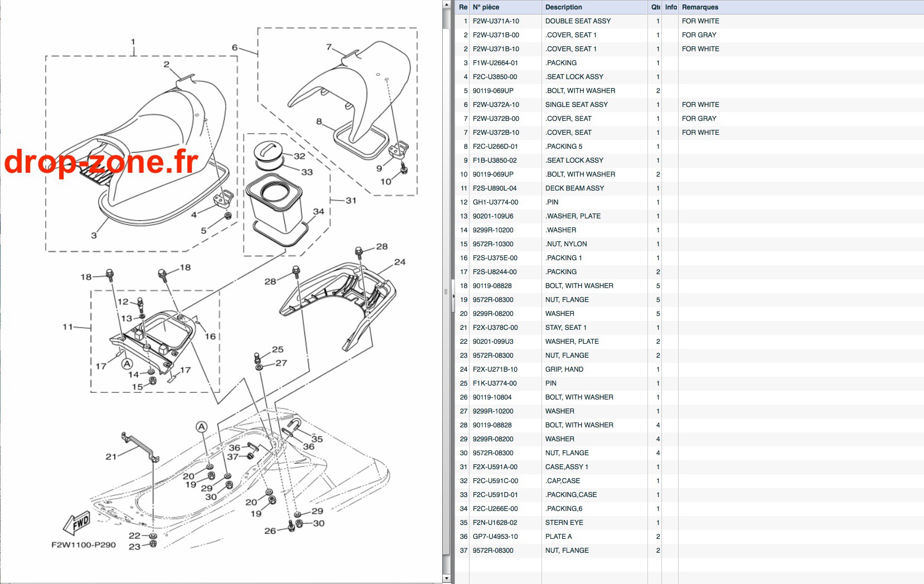Click part number F2C-U266E-00
This screenshot has width=924, height=584.
495,509
